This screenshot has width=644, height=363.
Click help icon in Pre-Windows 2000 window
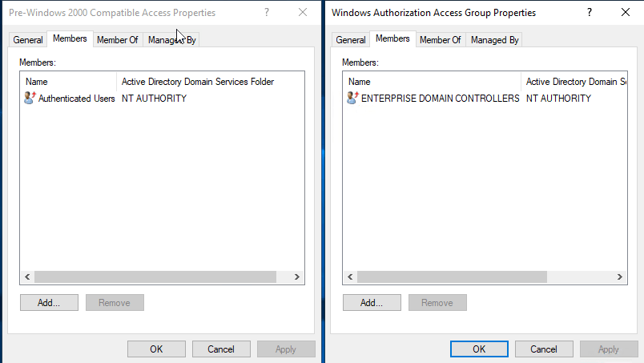(267, 12)
